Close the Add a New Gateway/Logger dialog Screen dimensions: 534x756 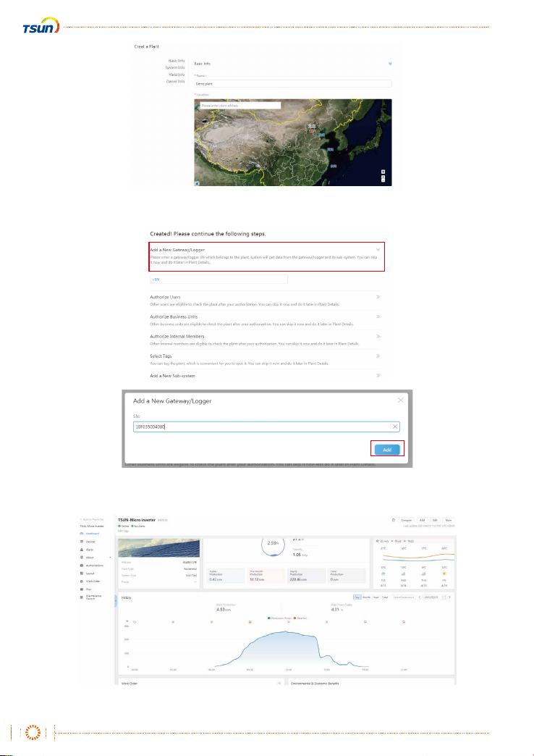point(400,400)
